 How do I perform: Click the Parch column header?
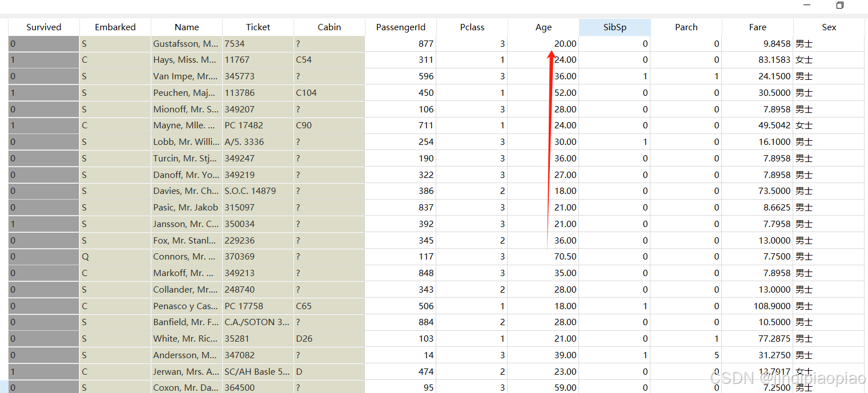coord(686,27)
